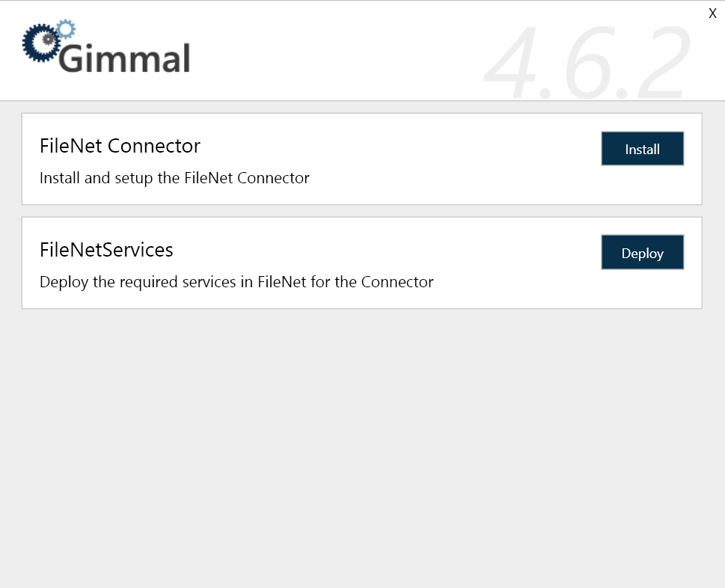Image resolution: width=725 pixels, height=588 pixels.
Task: Click 'Deploy the required services' description text
Action: [236, 282]
